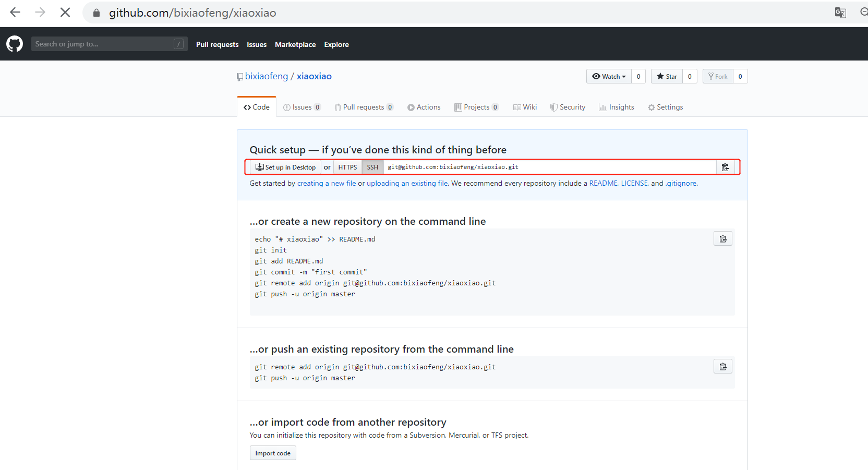Copy the SSH clone URL to clipboard

point(725,167)
